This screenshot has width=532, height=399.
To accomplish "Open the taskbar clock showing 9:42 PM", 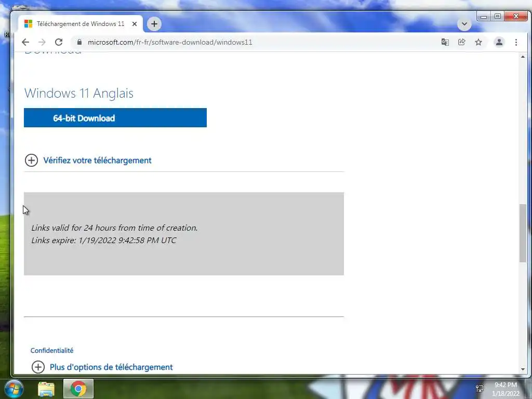I will click(x=506, y=389).
